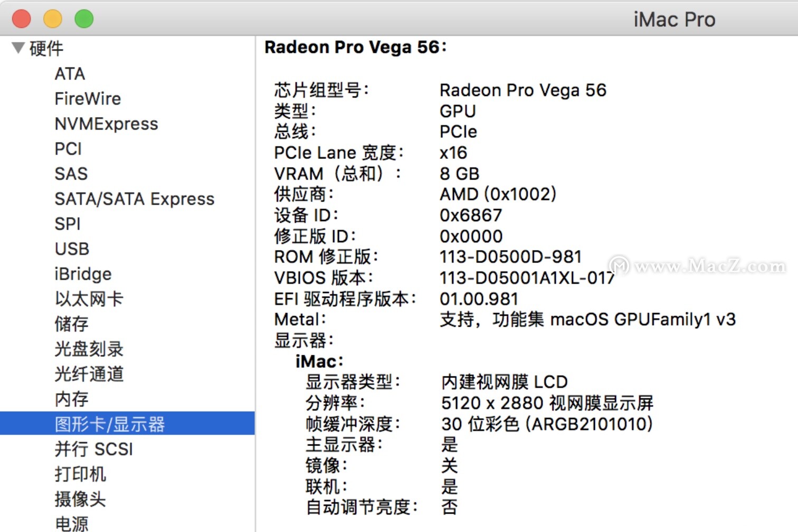
Task: Click chipset value Radeon Pro Vega 56
Action: tap(523, 90)
